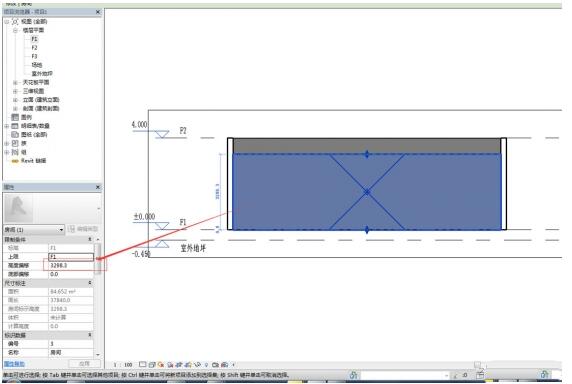Click the blue room height dimension text
The height and width of the screenshot is (384, 572).
tap(218, 191)
